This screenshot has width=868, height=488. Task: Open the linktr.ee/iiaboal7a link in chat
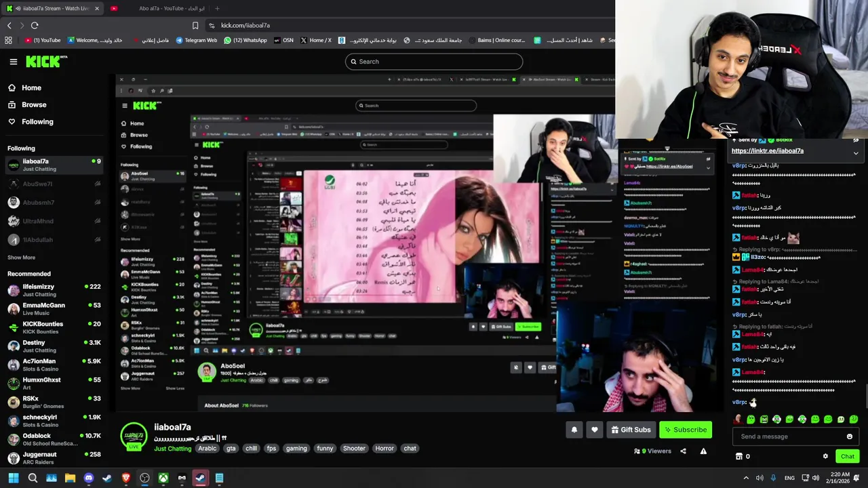coord(767,150)
